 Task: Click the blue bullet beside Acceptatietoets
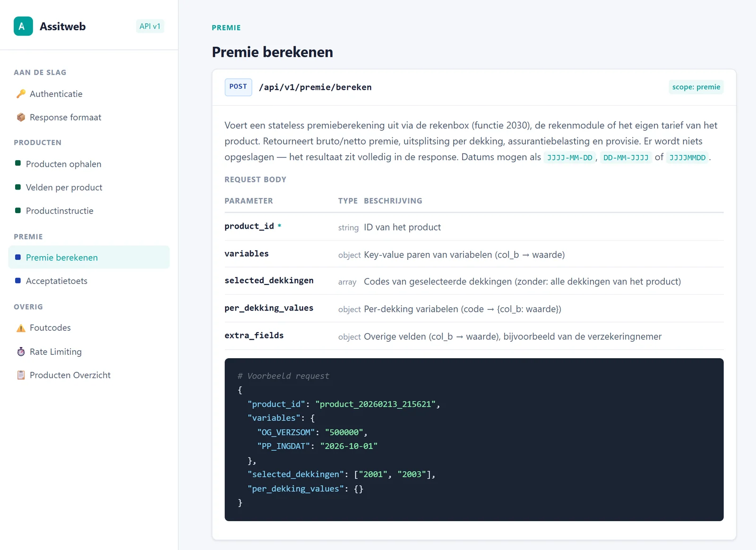[x=18, y=281]
